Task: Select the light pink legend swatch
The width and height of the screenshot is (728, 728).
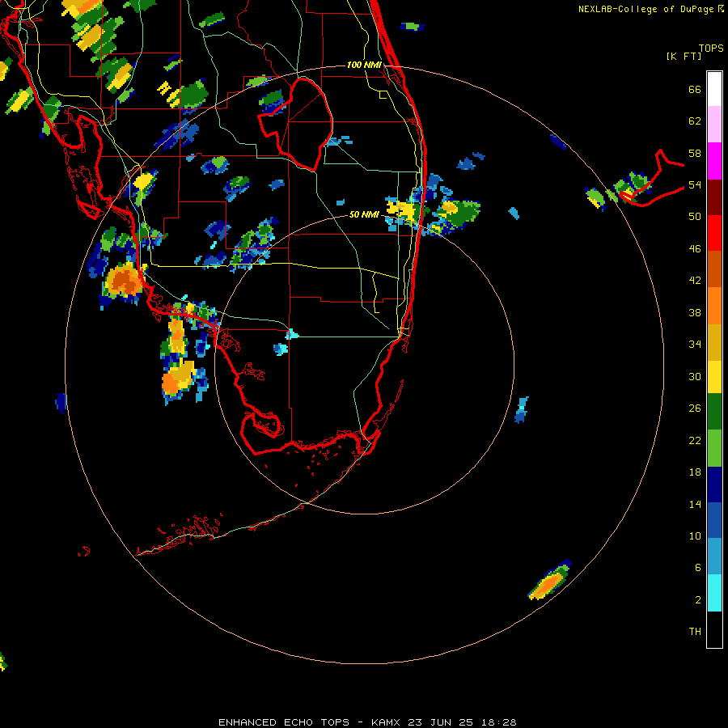Action: (x=714, y=124)
